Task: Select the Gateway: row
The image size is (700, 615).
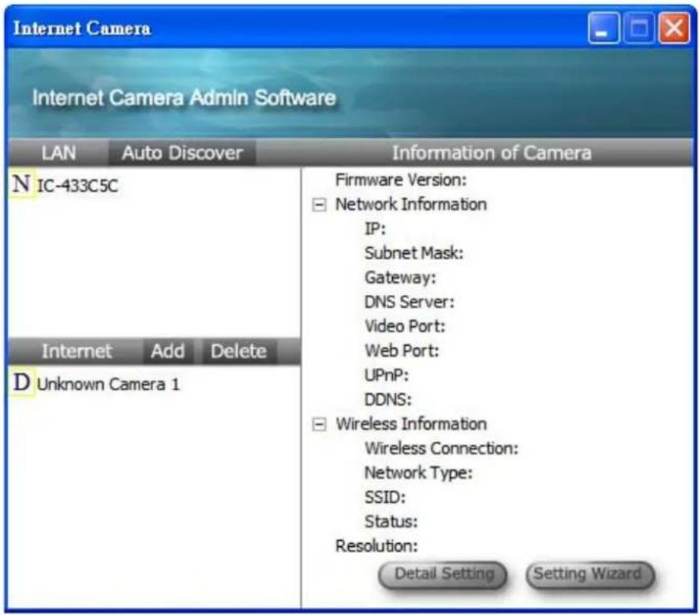Action: coord(400,278)
